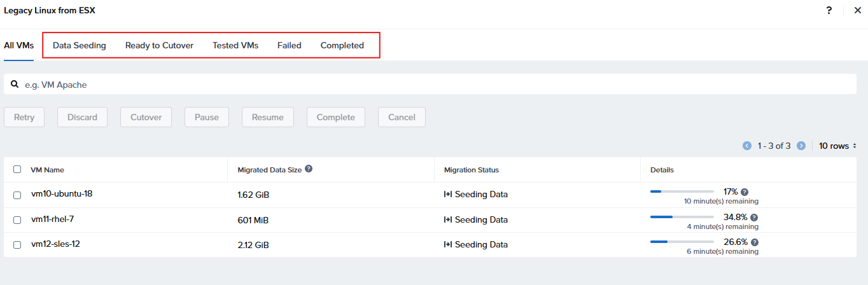
Task: Select the vm10-ubuntu-18 checkbox
Action: pos(17,195)
